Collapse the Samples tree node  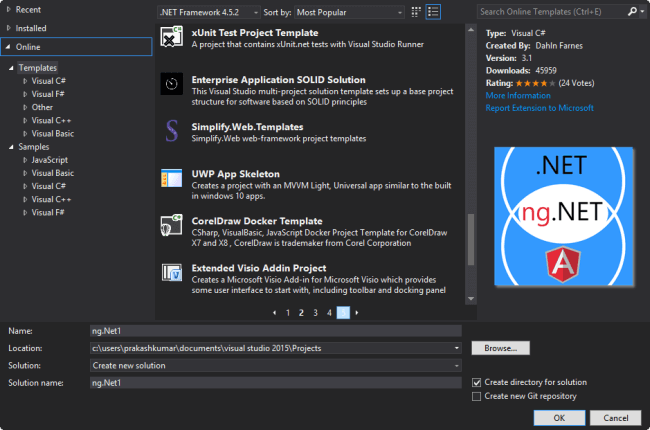click(11, 147)
